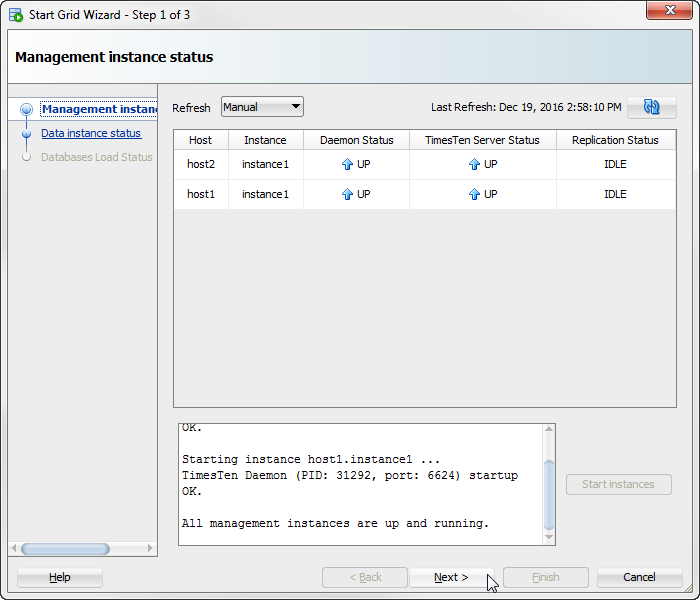The width and height of the screenshot is (700, 600).
Task: Click host2 TimesTen Server up arrow icon
Action: click(474, 164)
